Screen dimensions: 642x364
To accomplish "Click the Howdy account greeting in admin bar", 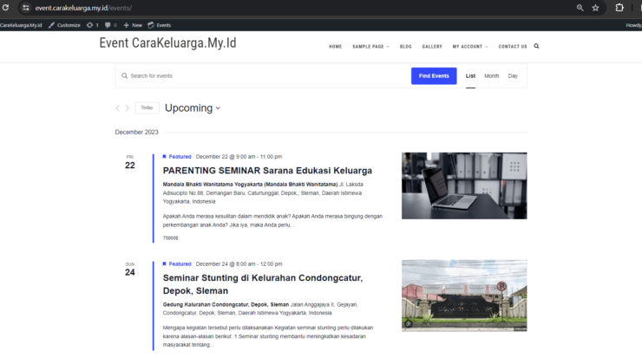I will pos(634,25).
